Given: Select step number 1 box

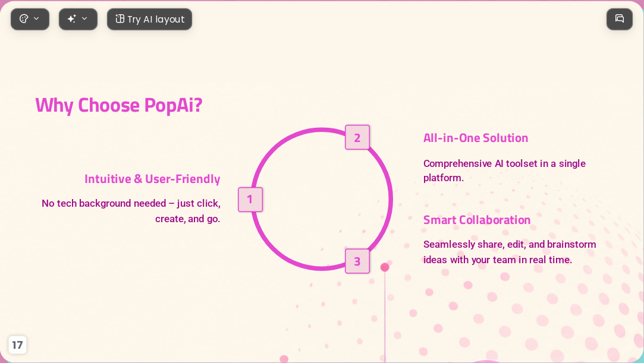Looking at the screenshot, I should (x=250, y=200).
